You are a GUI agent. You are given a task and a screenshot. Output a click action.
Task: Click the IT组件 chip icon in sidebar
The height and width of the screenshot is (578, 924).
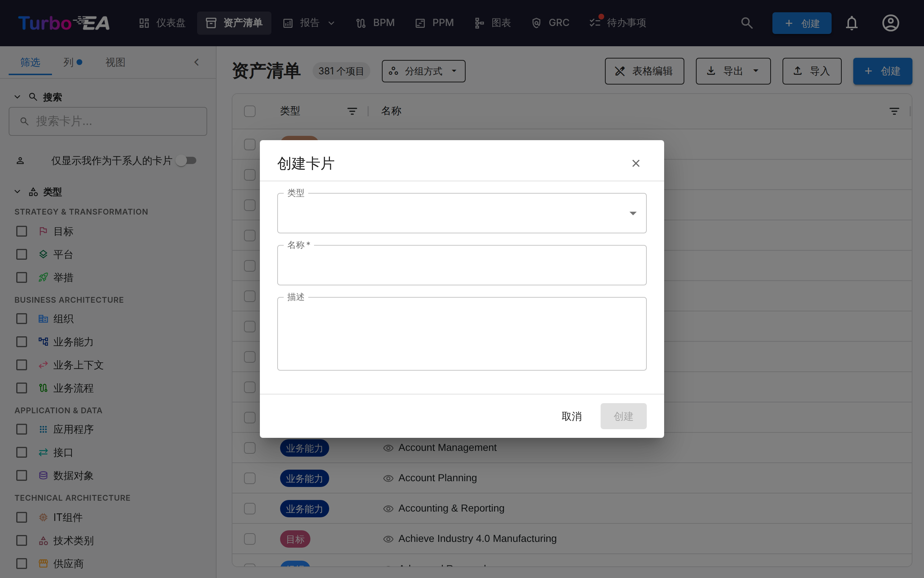tap(43, 518)
